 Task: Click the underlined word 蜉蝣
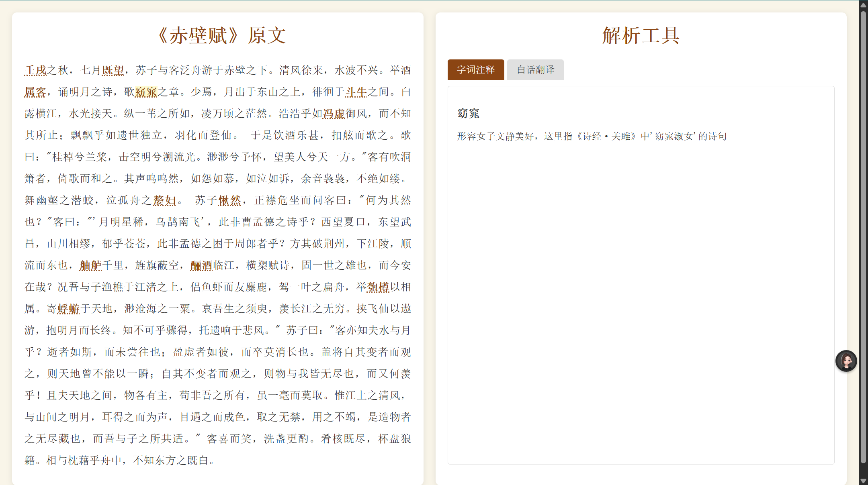tap(68, 309)
